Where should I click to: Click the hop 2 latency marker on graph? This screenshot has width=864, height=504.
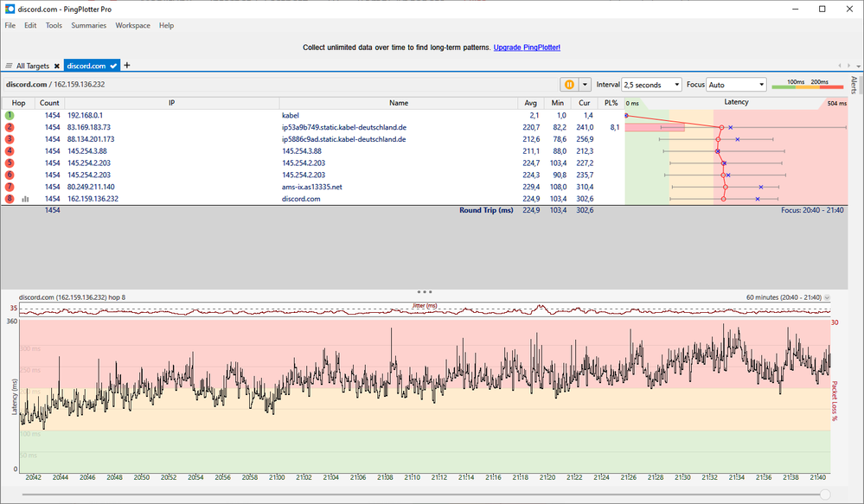pyautogui.click(x=721, y=128)
